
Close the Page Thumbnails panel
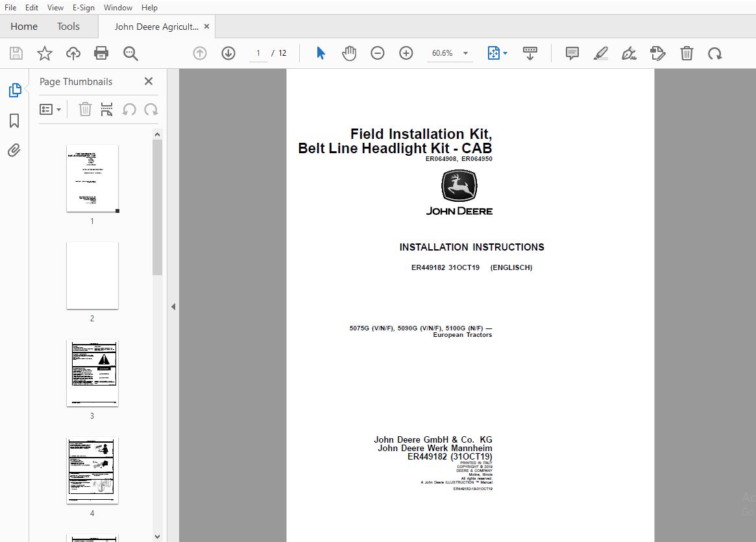(x=149, y=81)
